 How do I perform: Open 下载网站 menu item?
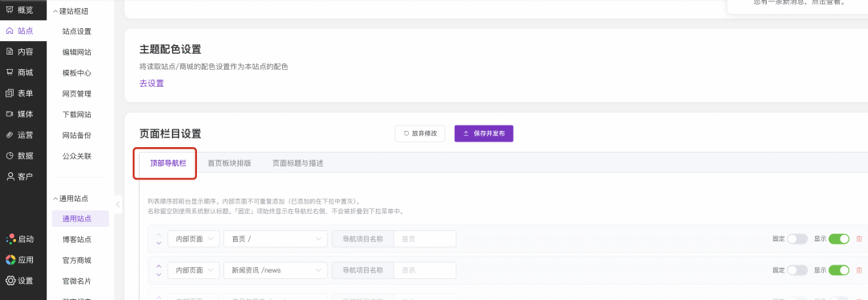coord(77,114)
